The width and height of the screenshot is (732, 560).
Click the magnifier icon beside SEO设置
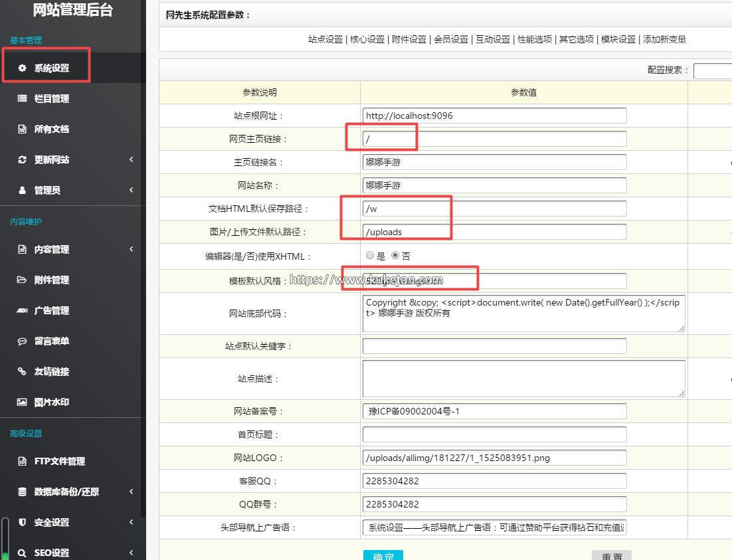point(22,553)
